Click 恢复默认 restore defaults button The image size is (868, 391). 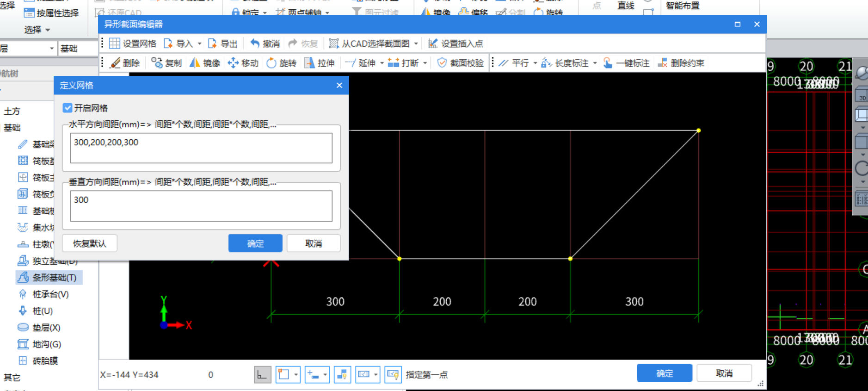coord(89,243)
